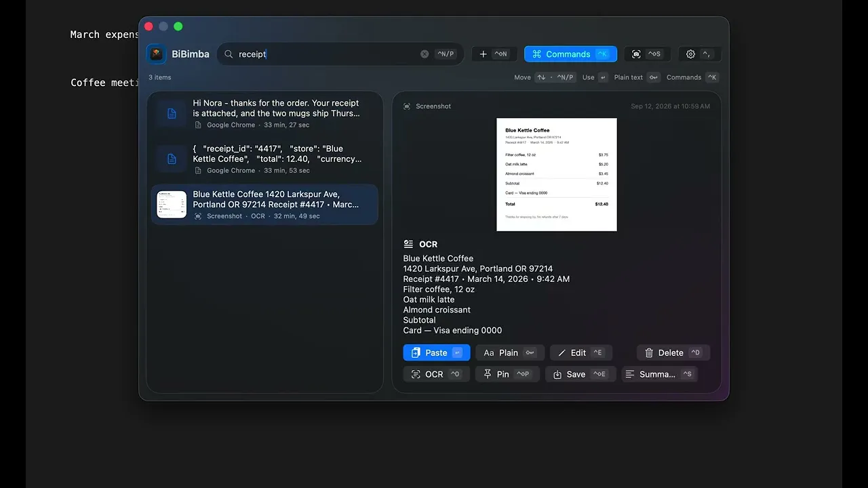
Task: Click the '3 items' count text
Action: click(x=160, y=77)
